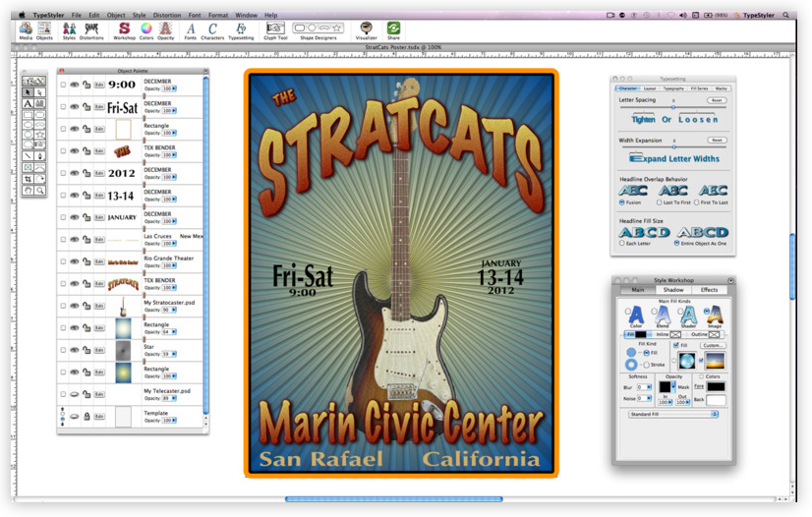Open the Noise value dropdown
The width and height of the screenshot is (812, 517).
pyautogui.click(x=644, y=398)
